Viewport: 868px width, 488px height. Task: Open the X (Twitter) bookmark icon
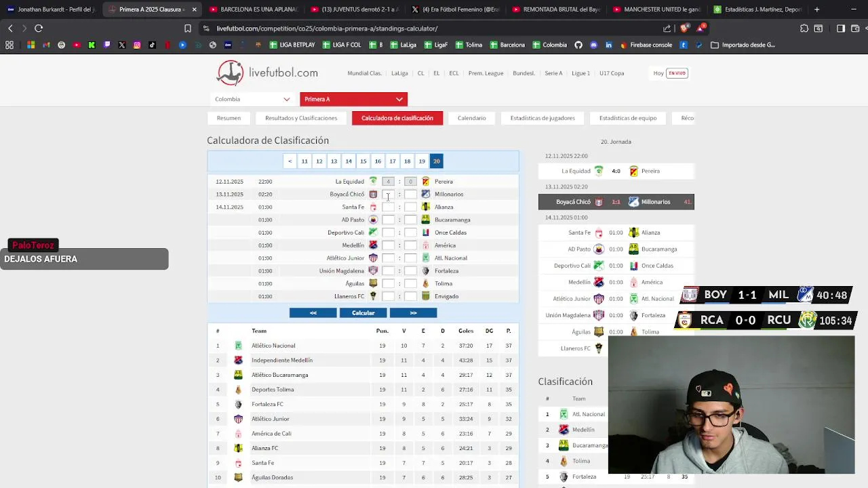[122, 45]
